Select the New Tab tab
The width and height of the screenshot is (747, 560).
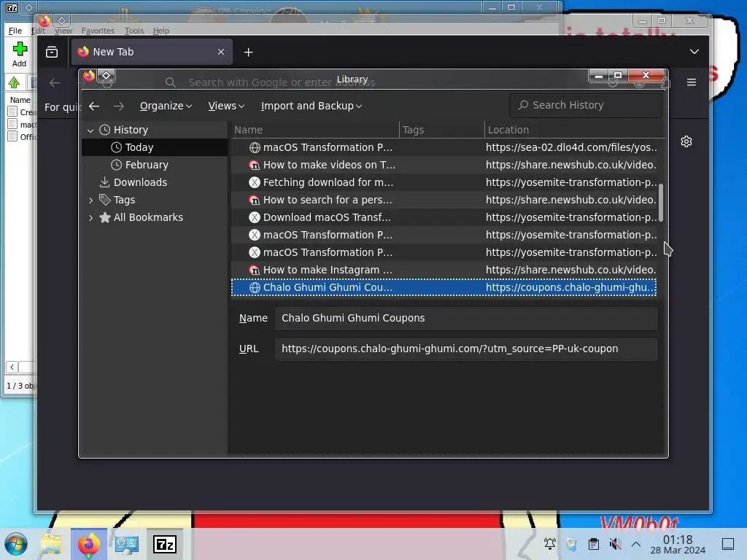coord(152,52)
